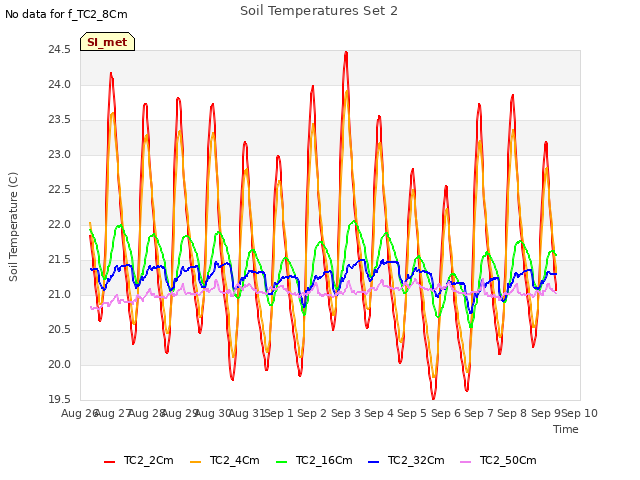Click the TC2_50Cm legend label
The width and height of the screenshot is (640, 480).
point(508,460)
